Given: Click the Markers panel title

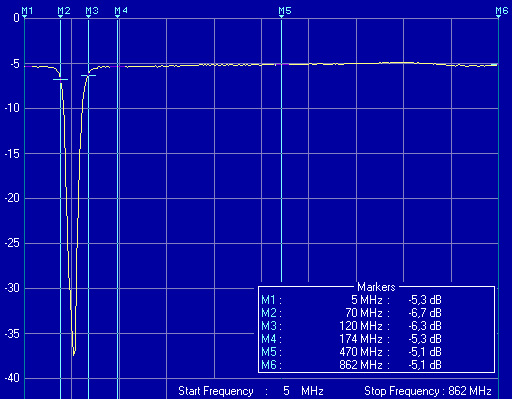Looking at the screenshot, I should coord(376,287).
